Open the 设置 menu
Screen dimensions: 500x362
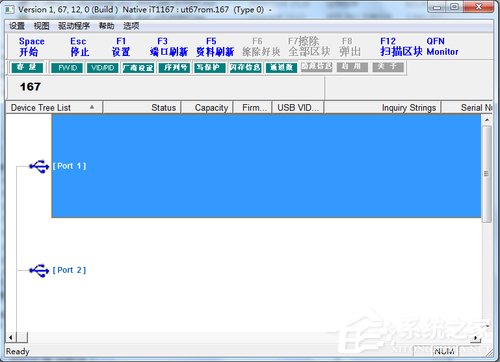tap(17, 26)
